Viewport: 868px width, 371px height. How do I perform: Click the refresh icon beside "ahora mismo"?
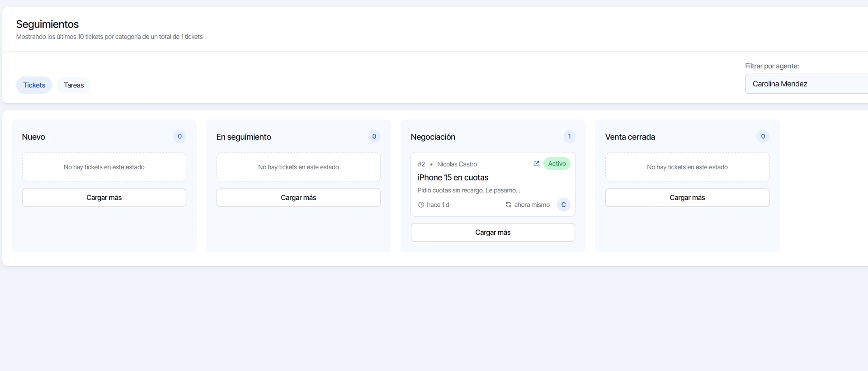(x=509, y=205)
